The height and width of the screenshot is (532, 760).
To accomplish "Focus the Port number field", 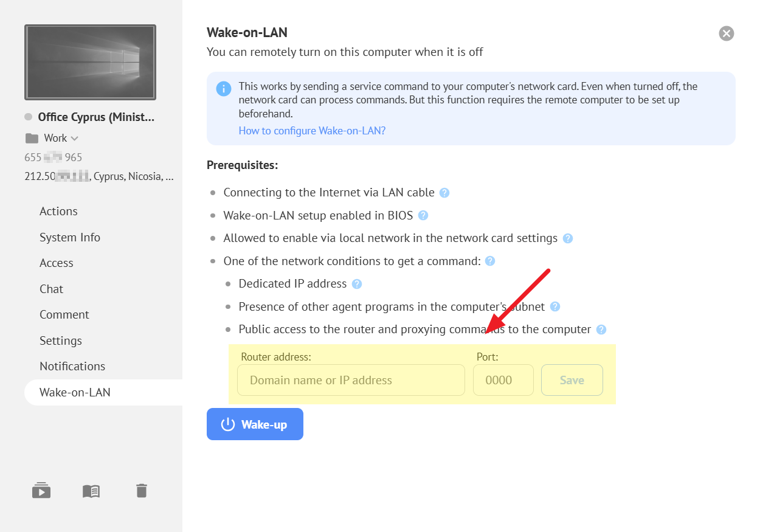I will [503, 380].
